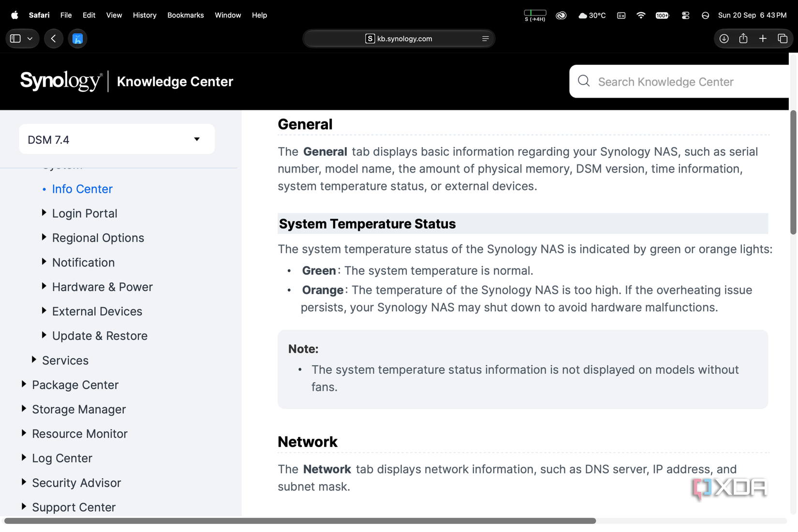Open Reader view icon in the address bar
Image resolution: width=798 pixels, height=532 pixels.
(x=485, y=39)
